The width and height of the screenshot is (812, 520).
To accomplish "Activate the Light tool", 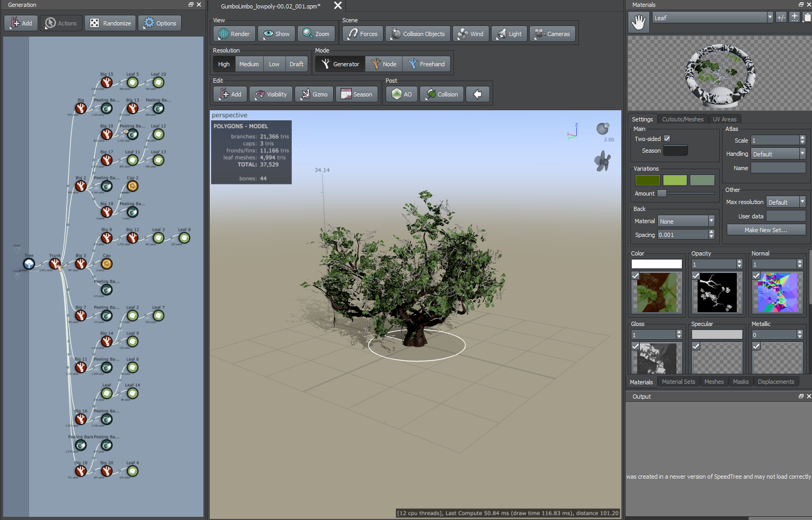I will coord(508,33).
